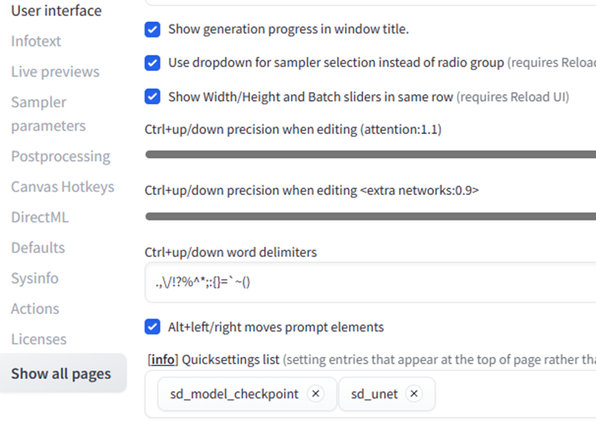Screen dimensions: 596x421
Task: Adjust attention precision slider
Action: [x=371, y=154]
